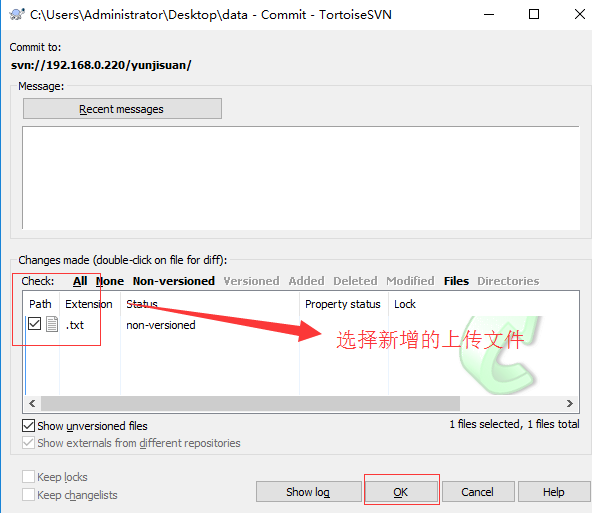Click in the commit message text box
The width and height of the screenshot is (592, 513).
pos(301,178)
